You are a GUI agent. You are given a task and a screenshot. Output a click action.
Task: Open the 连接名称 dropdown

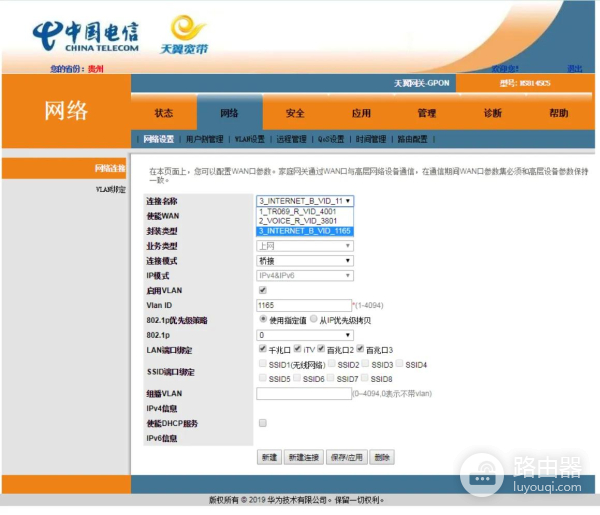tap(305, 201)
